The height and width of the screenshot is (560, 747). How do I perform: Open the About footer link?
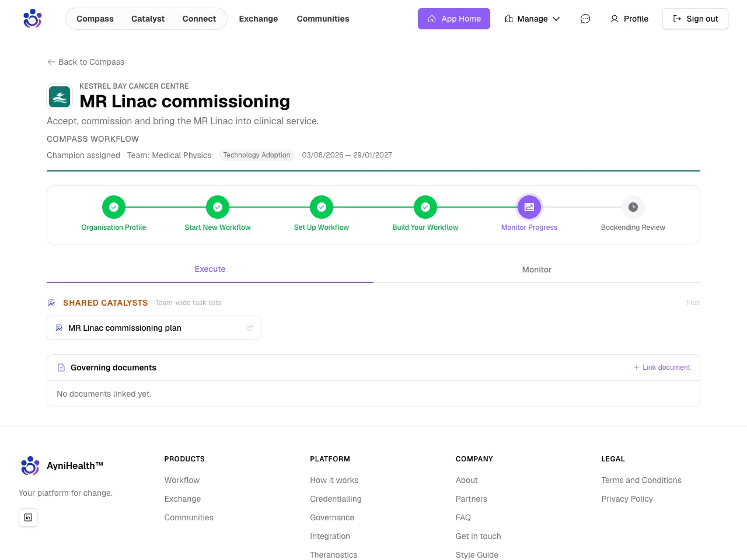point(467,480)
